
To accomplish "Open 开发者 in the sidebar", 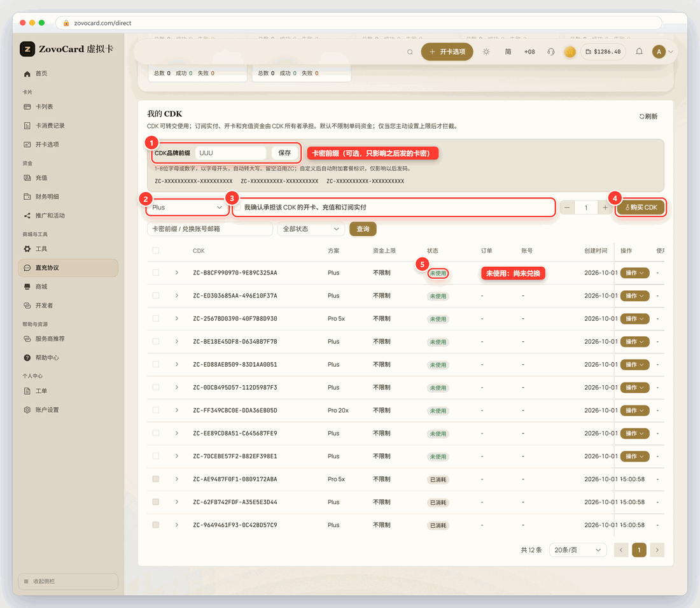I will tap(44, 306).
